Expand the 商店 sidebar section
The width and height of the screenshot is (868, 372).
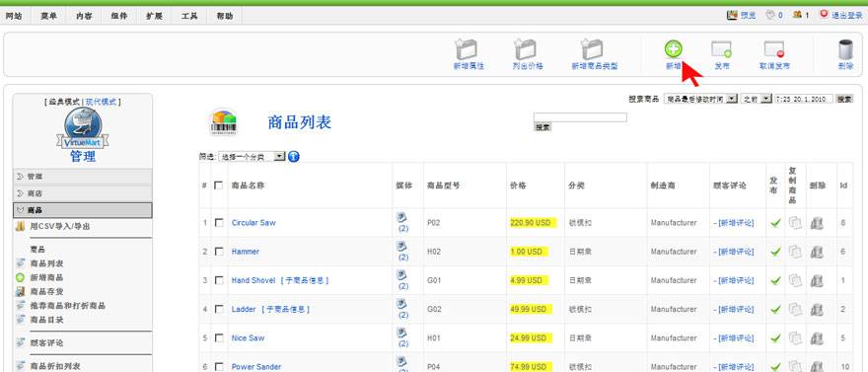(x=83, y=193)
